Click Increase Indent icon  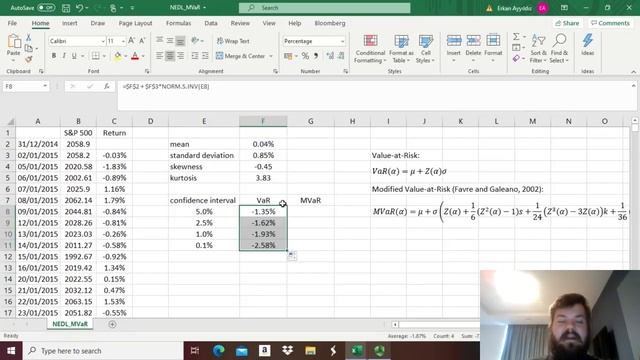(205, 56)
